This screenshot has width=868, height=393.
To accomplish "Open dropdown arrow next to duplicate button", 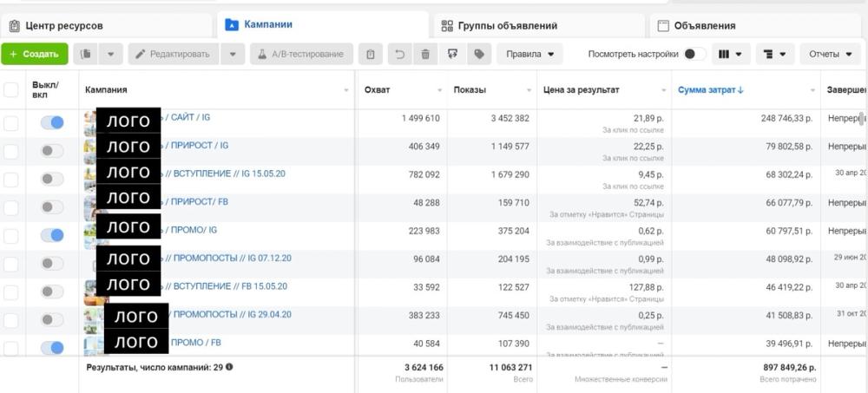I will (x=111, y=55).
